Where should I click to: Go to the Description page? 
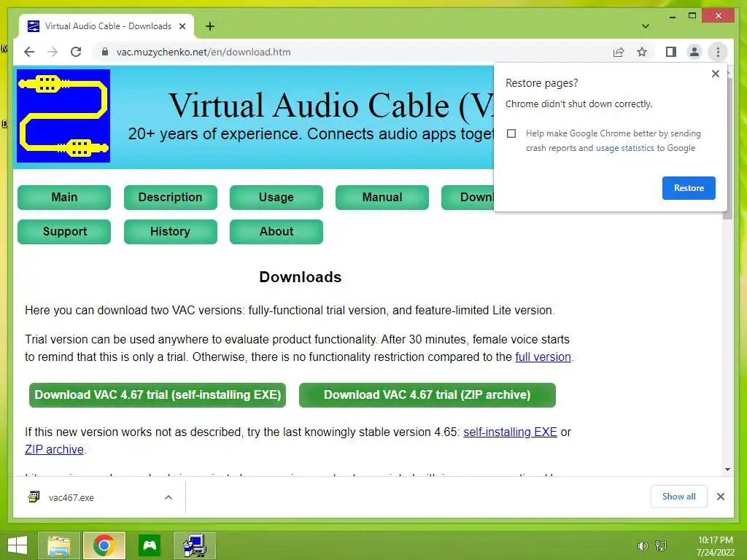[x=171, y=197]
